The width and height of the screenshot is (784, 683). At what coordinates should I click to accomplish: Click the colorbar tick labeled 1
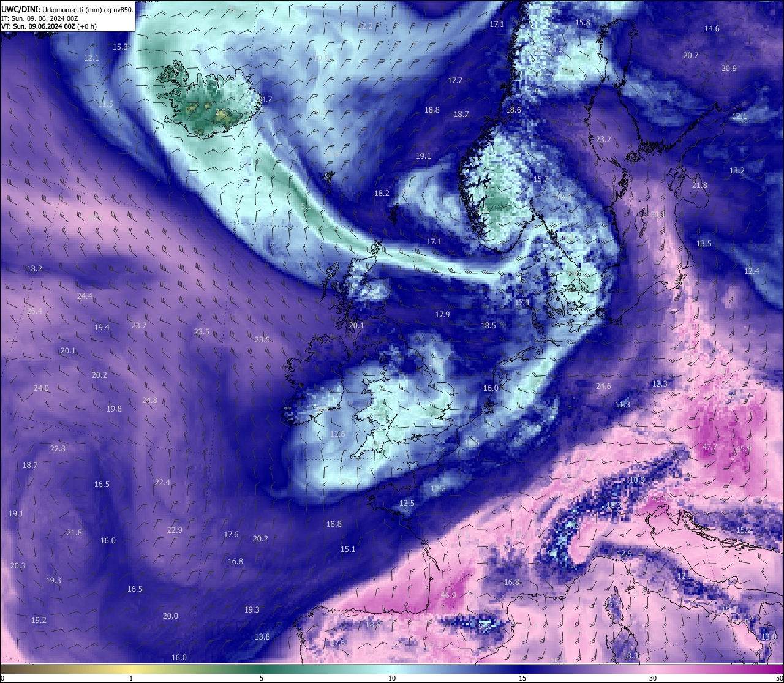pos(131,678)
